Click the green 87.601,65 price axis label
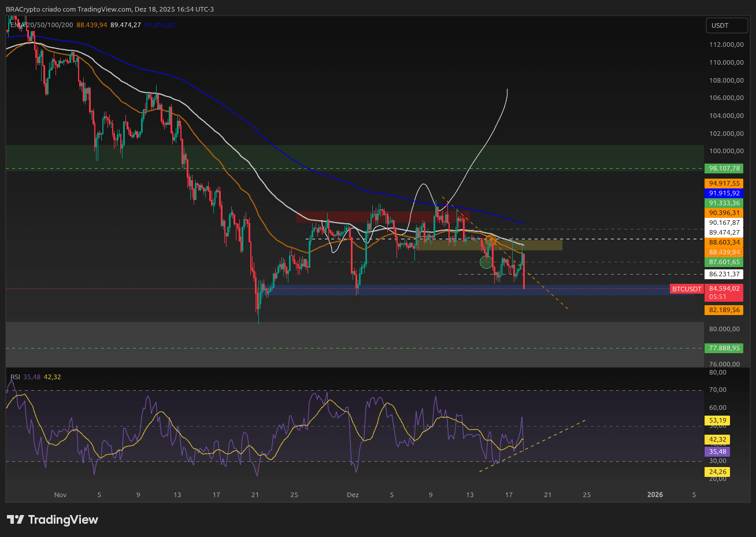 point(724,262)
